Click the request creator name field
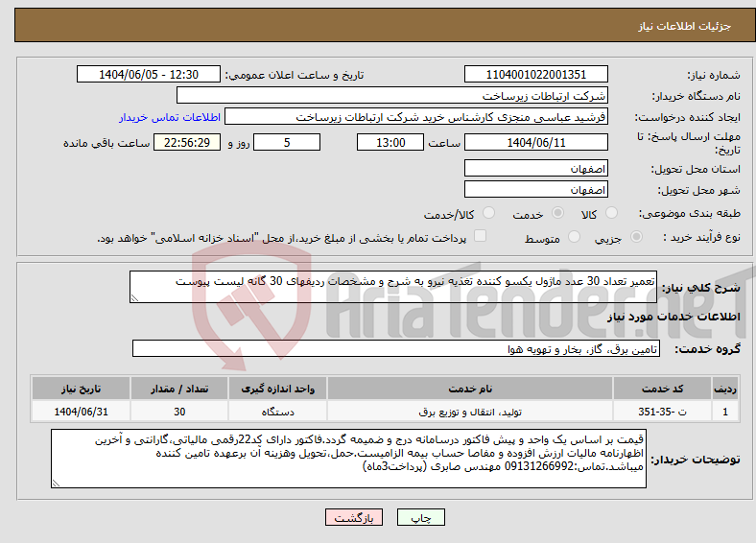 coord(416,117)
